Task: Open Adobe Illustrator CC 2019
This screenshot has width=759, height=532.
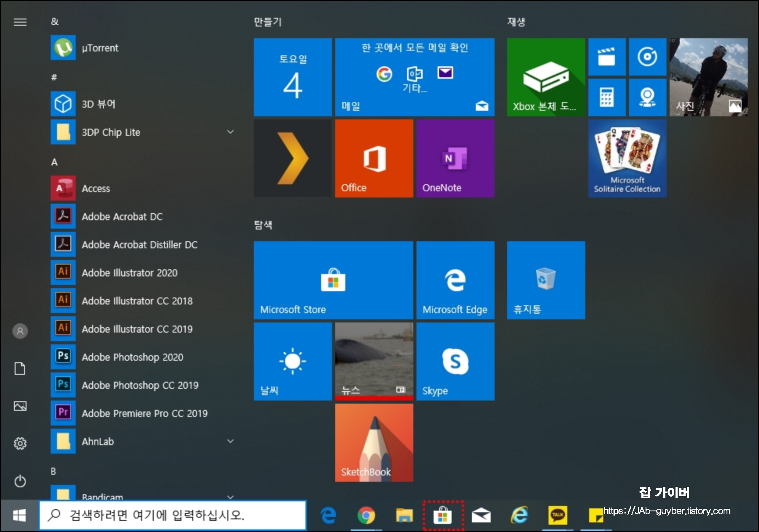Action: click(143, 329)
